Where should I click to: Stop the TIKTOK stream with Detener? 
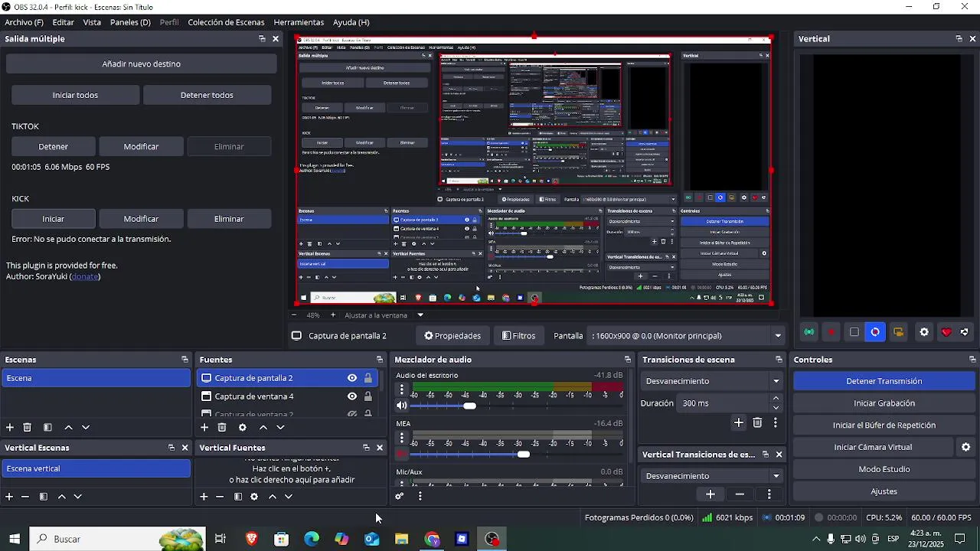pyautogui.click(x=54, y=146)
